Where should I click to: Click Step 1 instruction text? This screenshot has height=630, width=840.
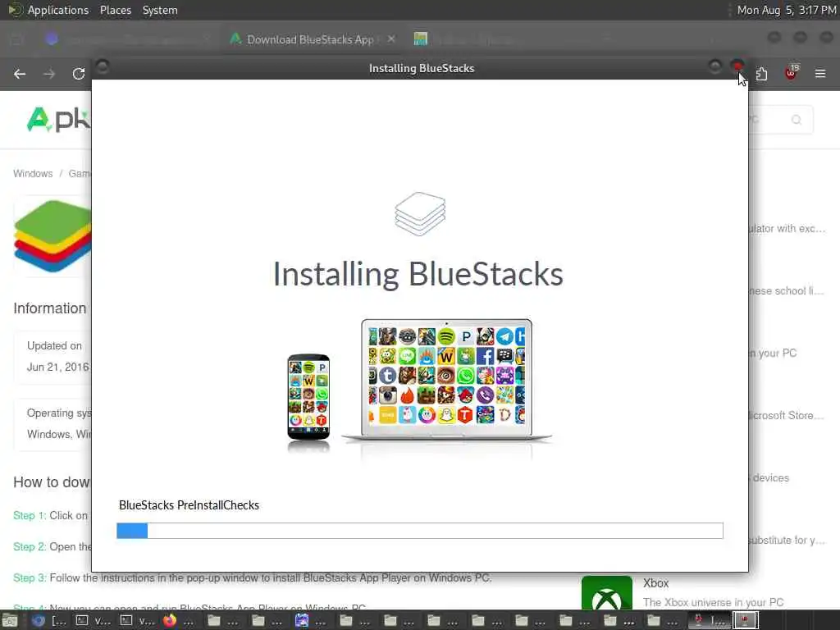coord(50,515)
